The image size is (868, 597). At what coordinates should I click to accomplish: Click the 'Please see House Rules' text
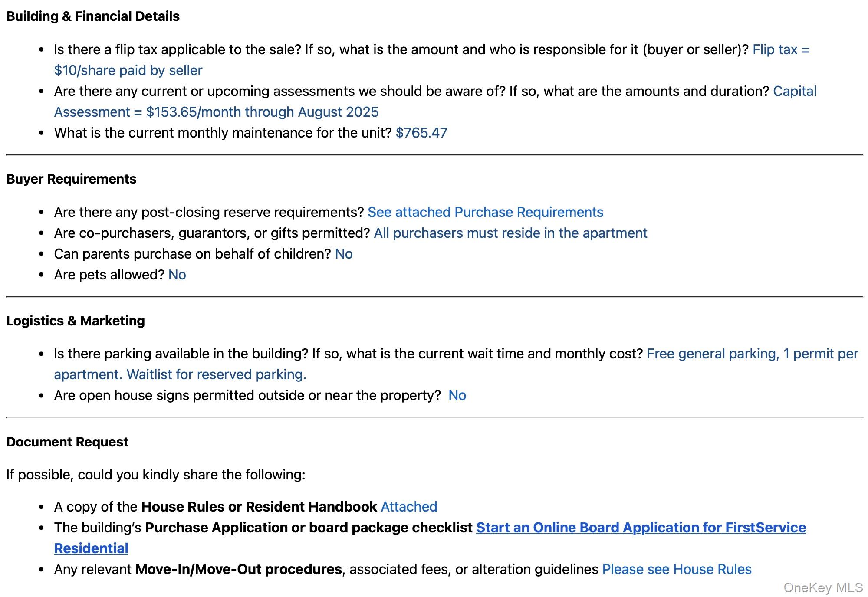tap(677, 569)
